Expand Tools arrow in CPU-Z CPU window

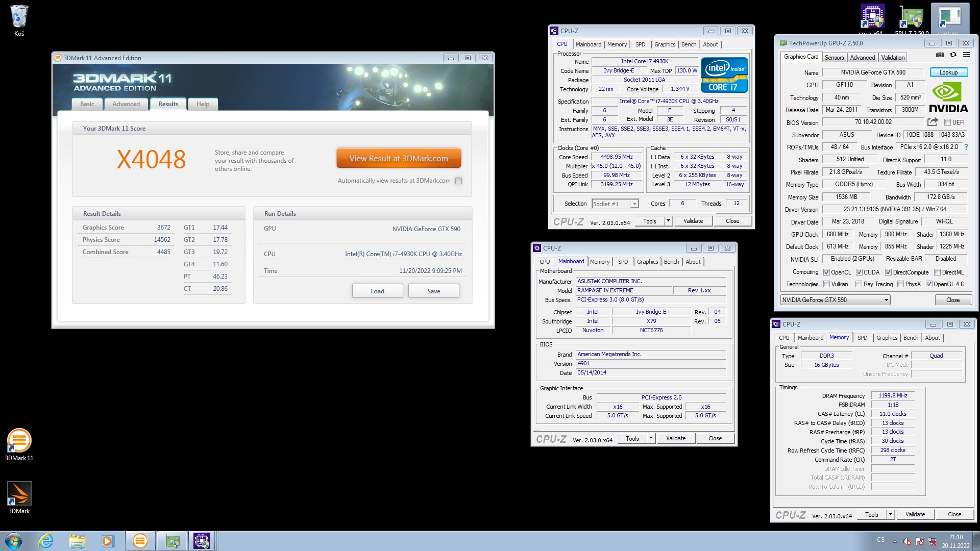click(668, 221)
